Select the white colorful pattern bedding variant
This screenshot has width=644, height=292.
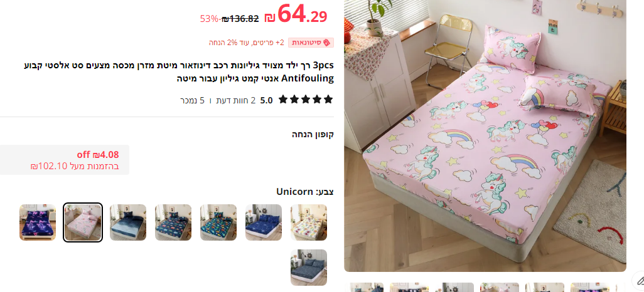[x=308, y=222]
